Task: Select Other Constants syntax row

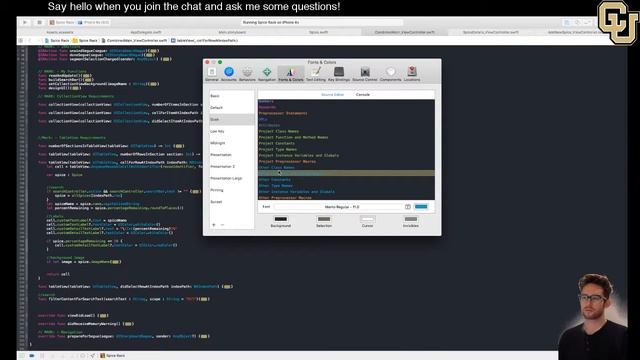Action: coord(346,180)
